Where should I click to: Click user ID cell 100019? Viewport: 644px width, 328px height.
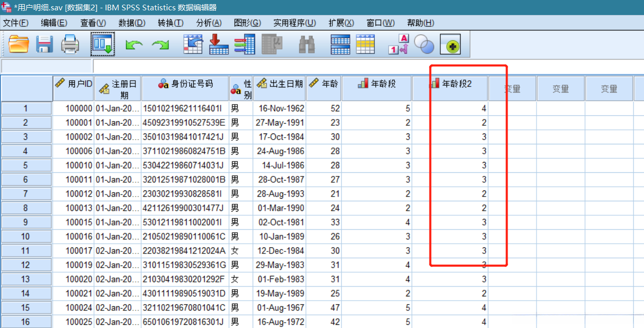pyautogui.click(x=73, y=265)
